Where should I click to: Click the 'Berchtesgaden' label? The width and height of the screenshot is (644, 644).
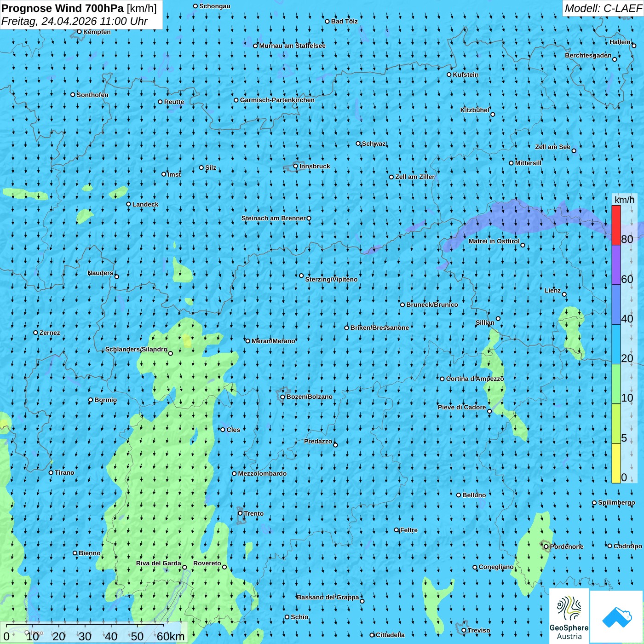click(588, 55)
